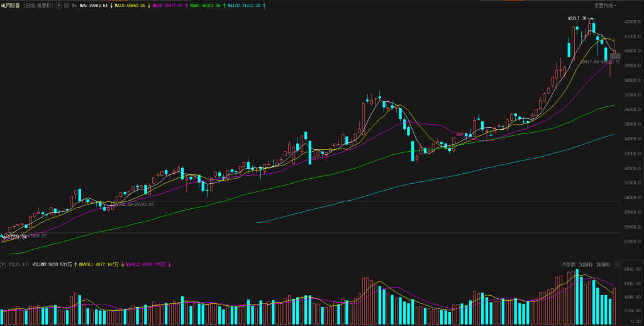Click 加指标 to add an indicator
Image resolution: width=644 pixels, height=326 pixels.
click(586, 265)
